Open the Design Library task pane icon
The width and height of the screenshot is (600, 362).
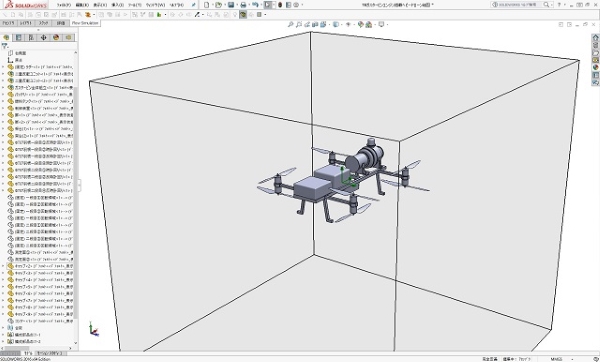coord(595,45)
